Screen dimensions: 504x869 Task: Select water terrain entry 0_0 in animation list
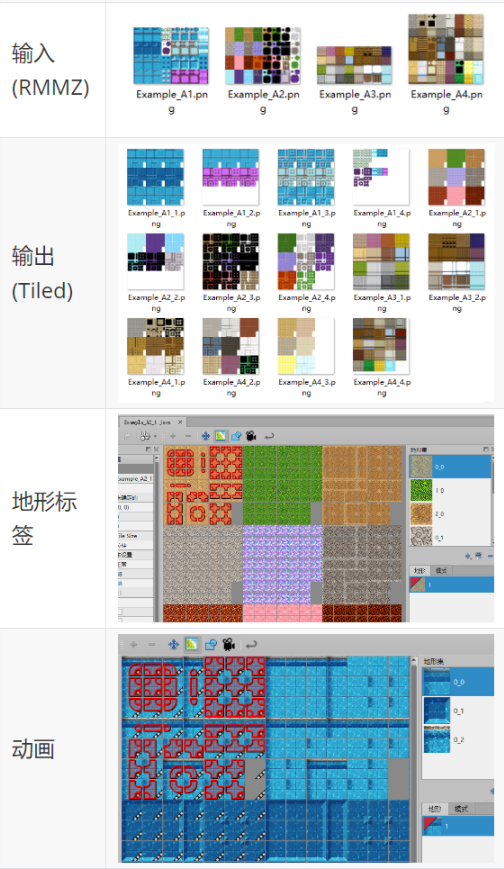(457, 682)
